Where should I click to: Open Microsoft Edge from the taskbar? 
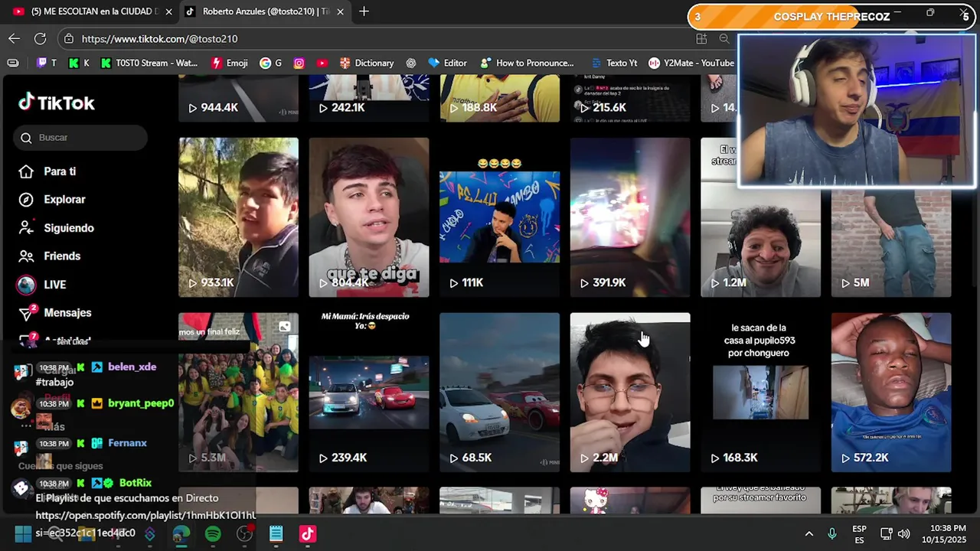click(x=181, y=533)
